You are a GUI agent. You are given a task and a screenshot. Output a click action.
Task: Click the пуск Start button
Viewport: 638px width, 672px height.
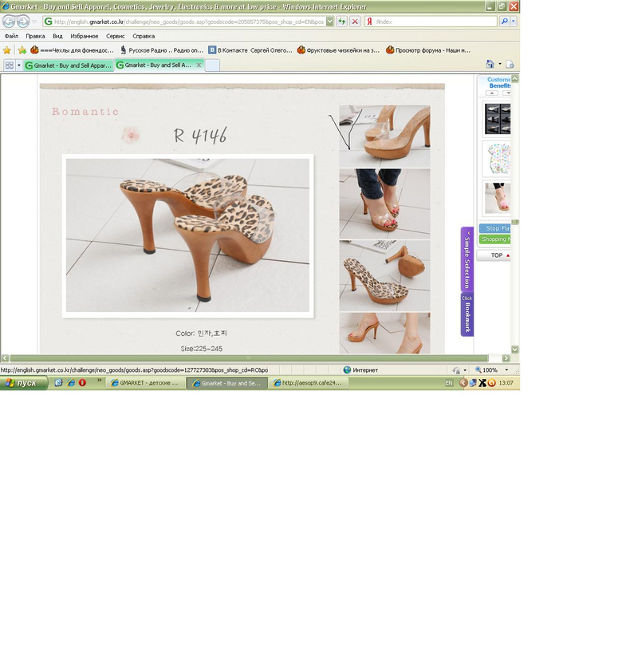(23, 383)
